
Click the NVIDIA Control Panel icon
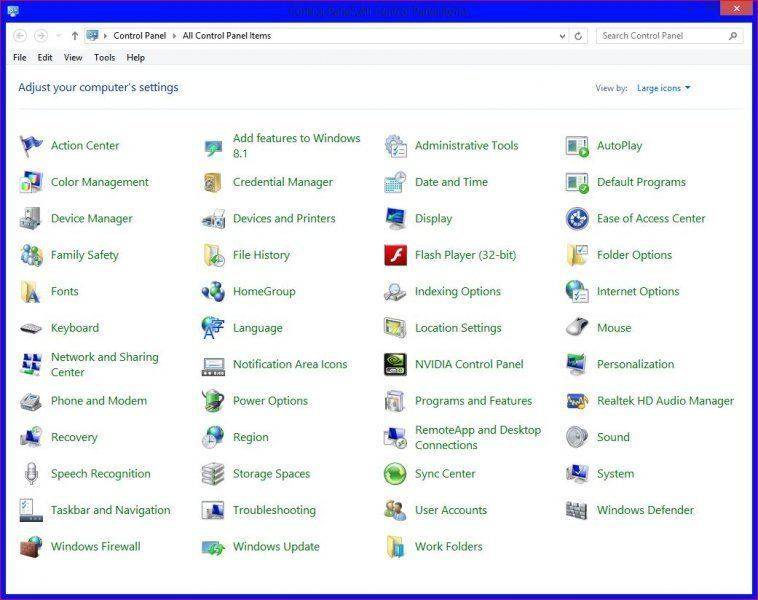click(395, 365)
